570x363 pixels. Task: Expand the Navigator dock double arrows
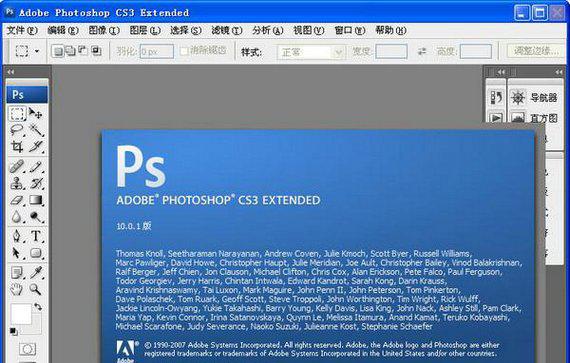[x=559, y=72]
